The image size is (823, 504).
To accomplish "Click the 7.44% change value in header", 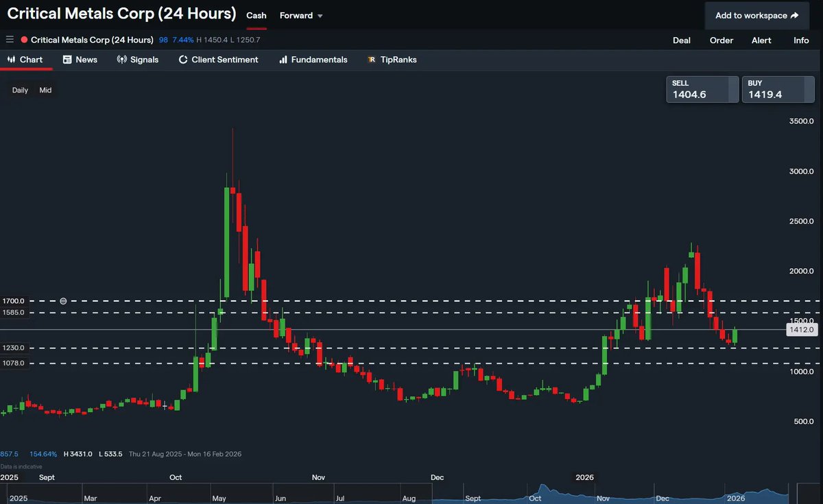I will click(x=183, y=40).
